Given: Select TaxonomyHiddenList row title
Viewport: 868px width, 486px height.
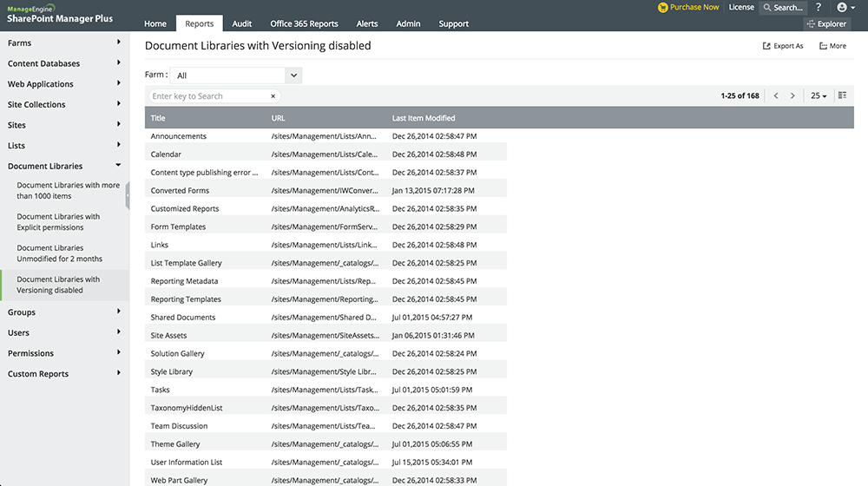Looking at the screenshot, I should pos(187,408).
